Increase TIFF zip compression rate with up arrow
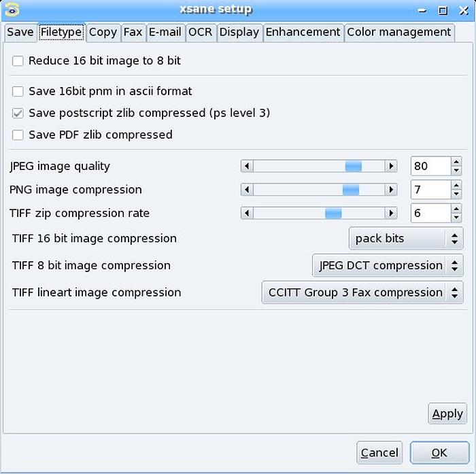Image resolution: width=476 pixels, height=474 pixels. point(456,209)
